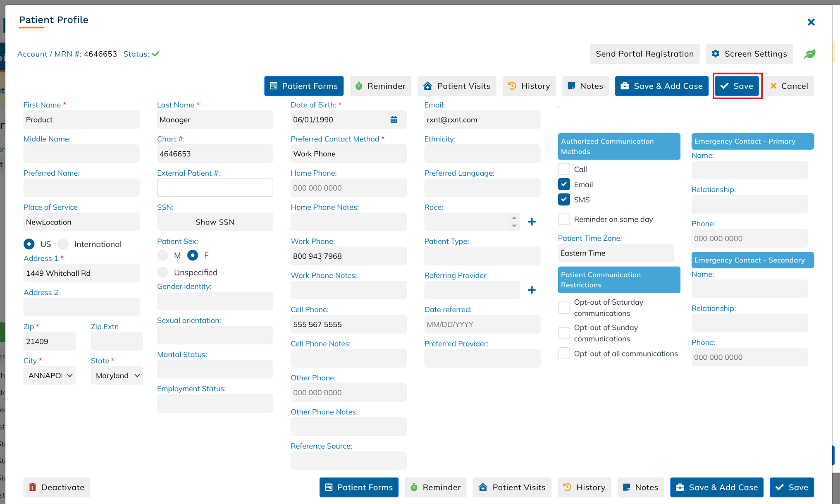Click Send Portal Registration button
The image size is (840, 504).
click(x=644, y=54)
